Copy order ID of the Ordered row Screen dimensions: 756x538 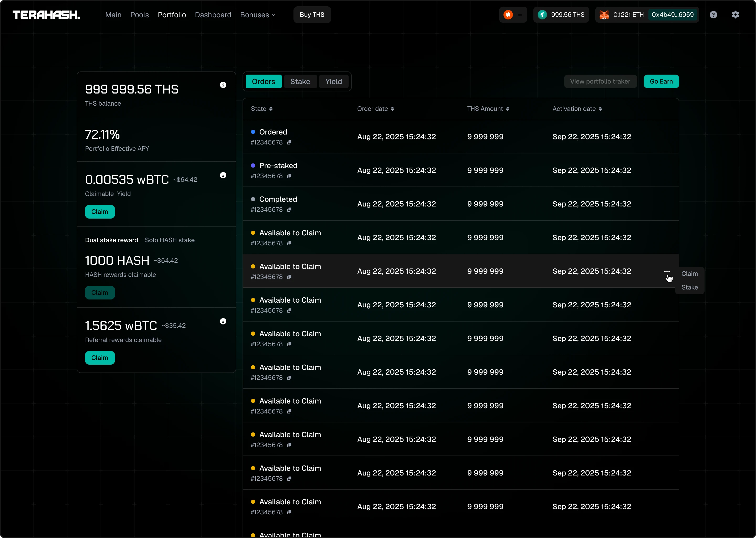click(x=289, y=142)
